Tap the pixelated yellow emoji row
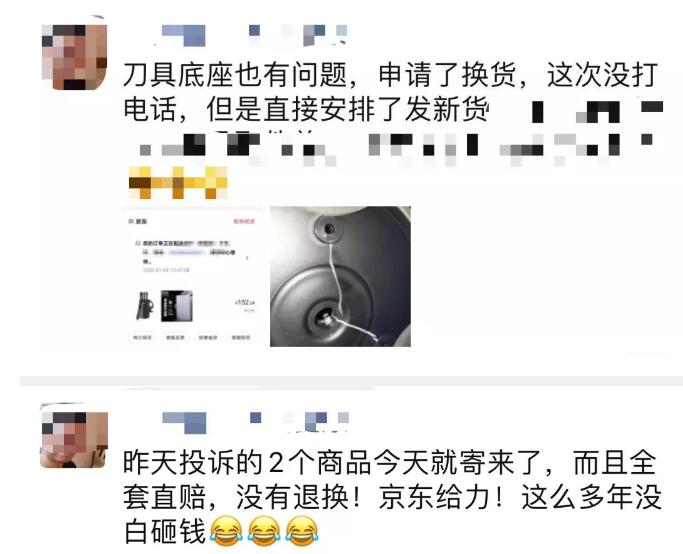The height and width of the screenshot is (554, 683). click(x=178, y=182)
